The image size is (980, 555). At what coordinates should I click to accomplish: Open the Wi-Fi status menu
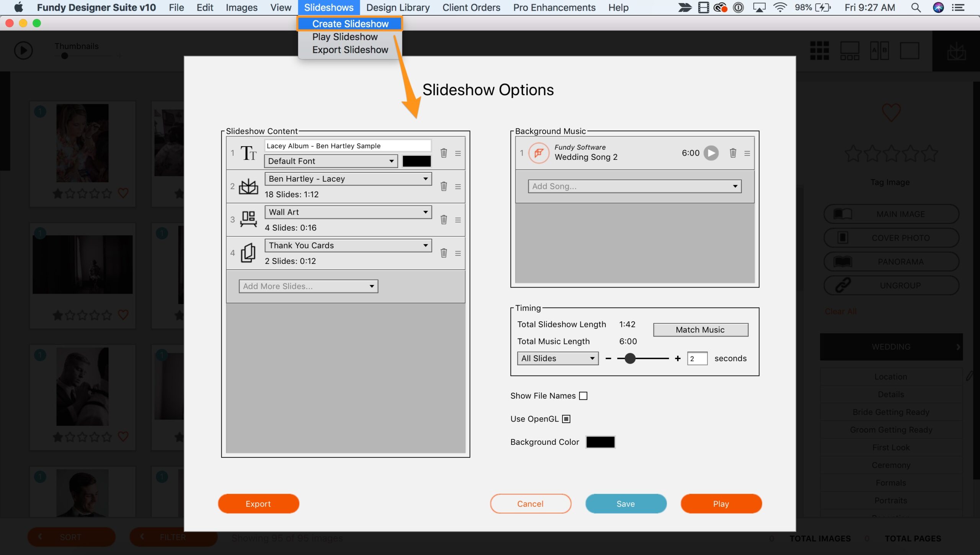click(x=780, y=8)
